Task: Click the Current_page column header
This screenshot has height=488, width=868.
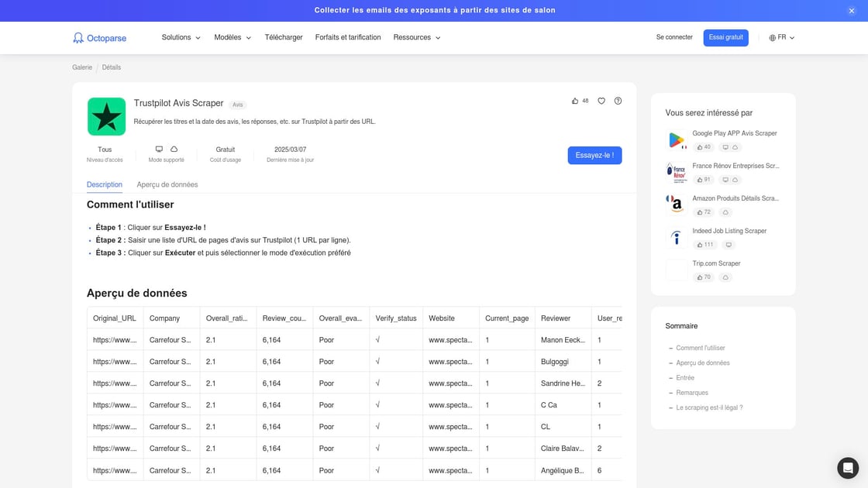Action: click(507, 318)
